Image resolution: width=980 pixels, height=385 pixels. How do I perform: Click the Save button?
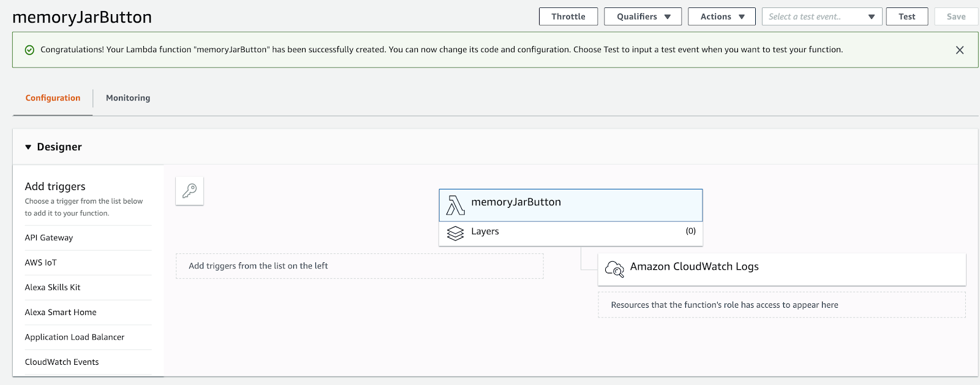click(x=956, y=17)
